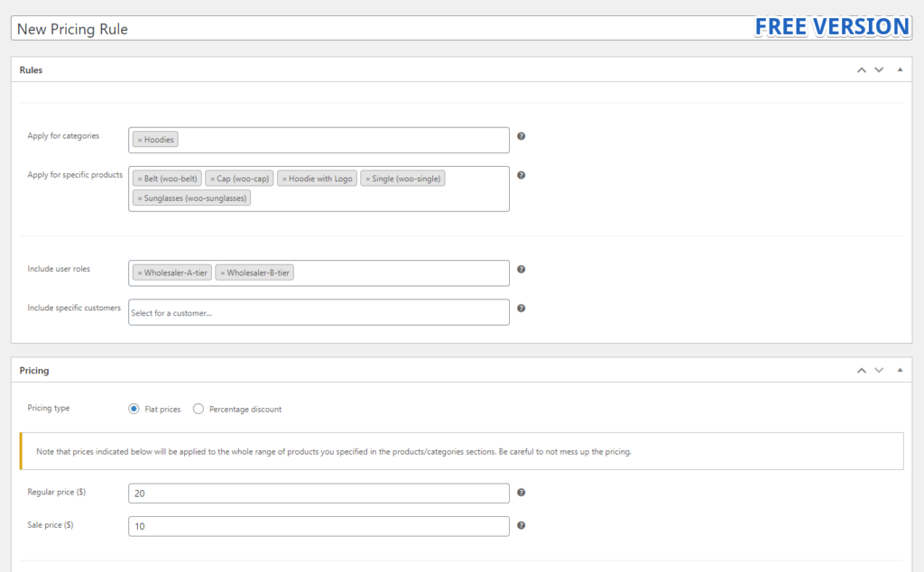Remove the Wholesaler-B-tier role tag
Screen dimensions: 924x572
(221, 271)
